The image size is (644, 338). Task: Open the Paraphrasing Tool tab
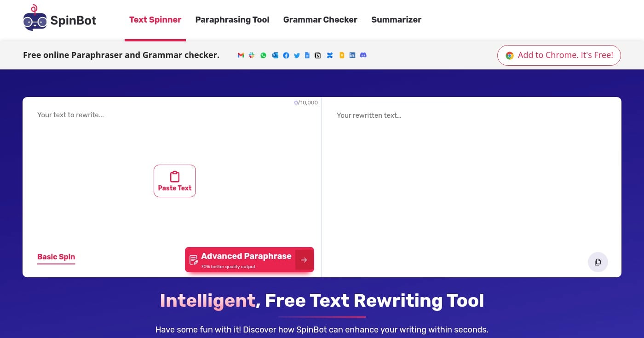click(x=232, y=20)
